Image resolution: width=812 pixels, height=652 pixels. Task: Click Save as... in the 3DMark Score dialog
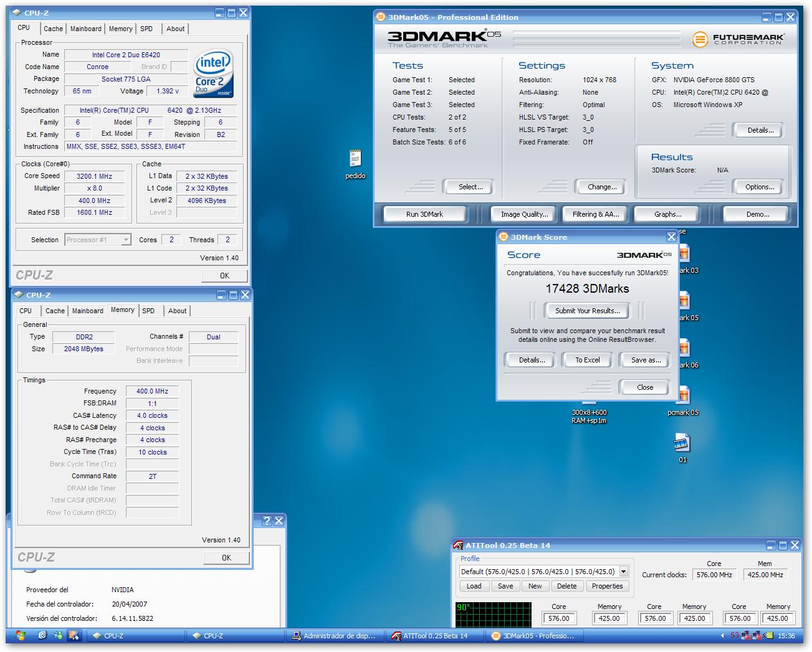tap(646, 360)
